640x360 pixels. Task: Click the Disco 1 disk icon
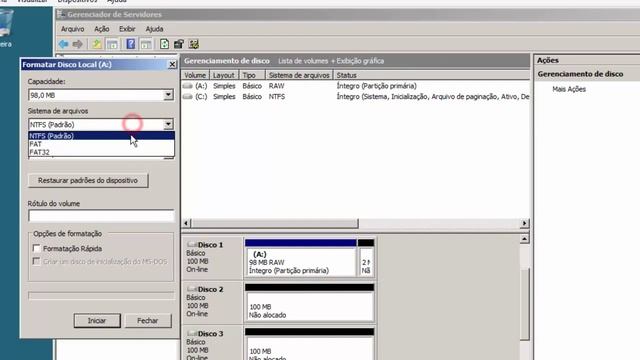click(191, 244)
